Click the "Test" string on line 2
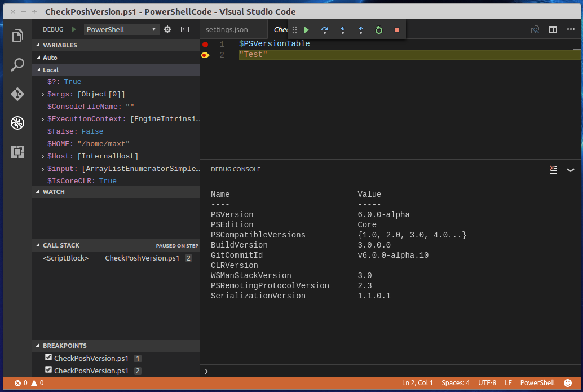Viewport: 583px width, 392px height. coord(253,55)
